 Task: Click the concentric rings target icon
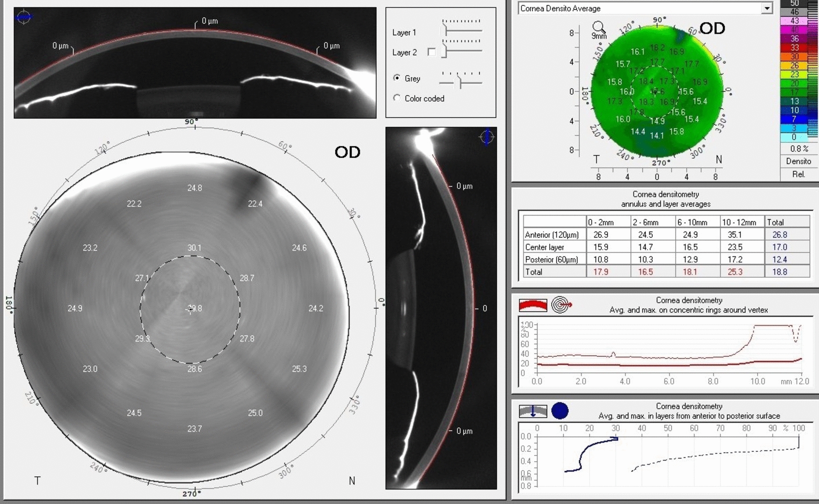click(x=561, y=305)
